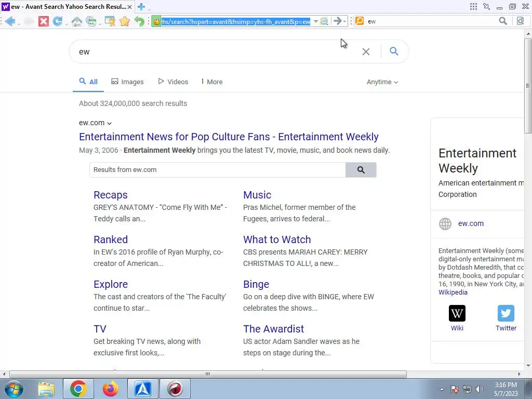Reload the page with the Refresh icon
Screen dimensions: 532x399
(57, 21)
